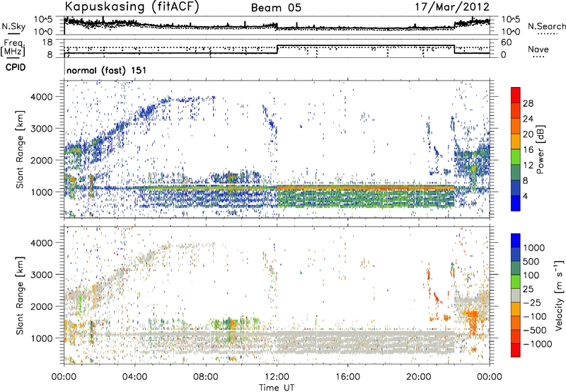
Task: Click the red top segment of the power colorbar
Action: [516, 95]
